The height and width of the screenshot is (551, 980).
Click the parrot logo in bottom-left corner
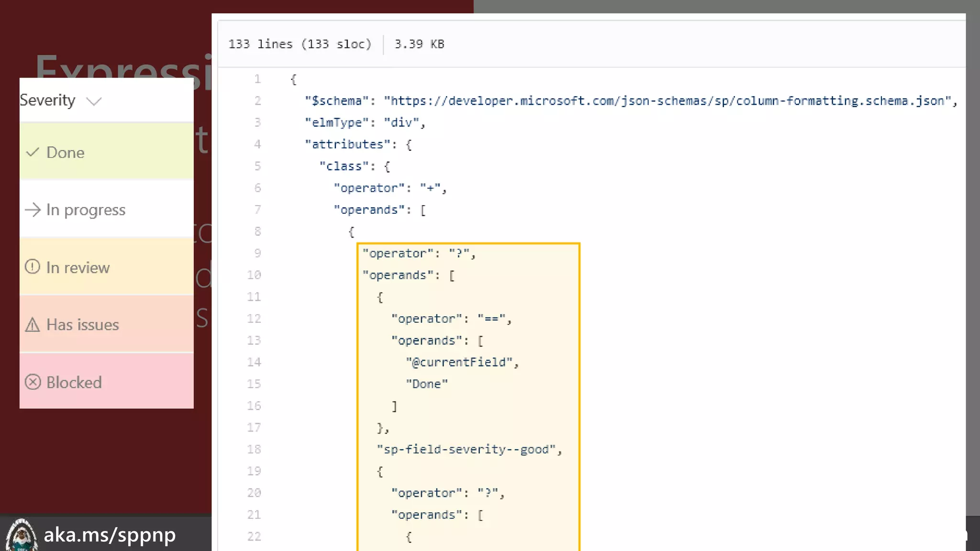[x=21, y=535]
